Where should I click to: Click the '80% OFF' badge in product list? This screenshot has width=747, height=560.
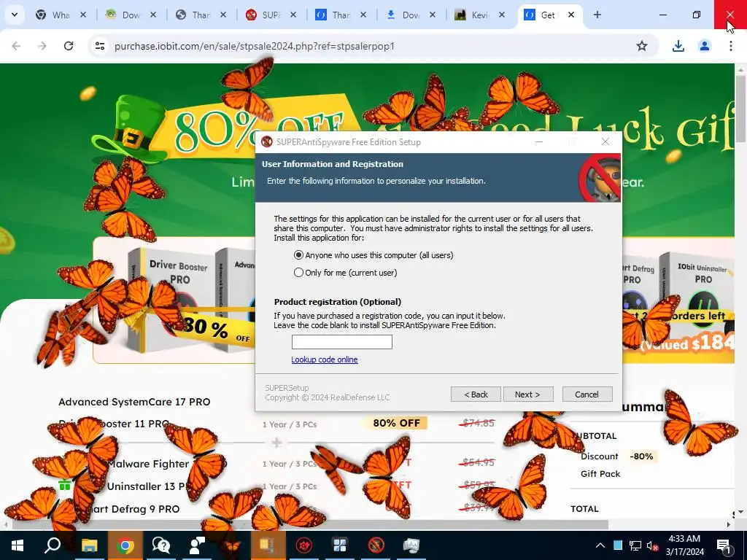(x=396, y=423)
